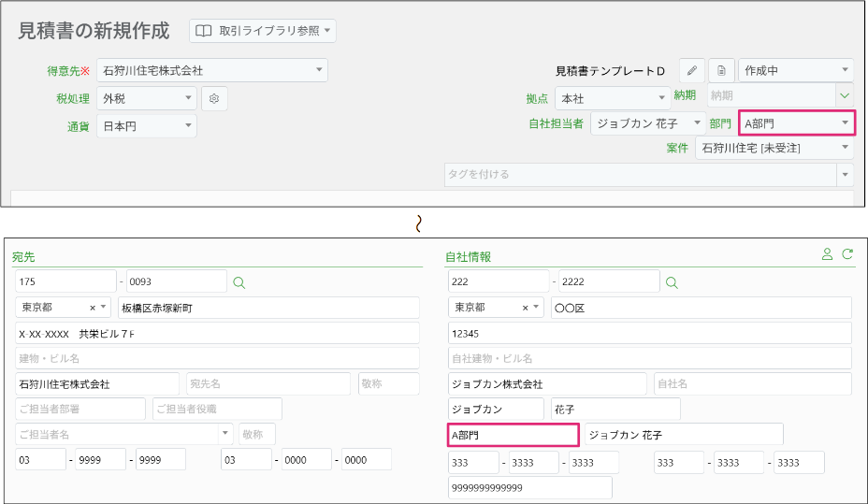Clear the 宛先 prefecture 東京都 with x
The height and width of the screenshot is (504, 868).
pyautogui.click(x=93, y=308)
